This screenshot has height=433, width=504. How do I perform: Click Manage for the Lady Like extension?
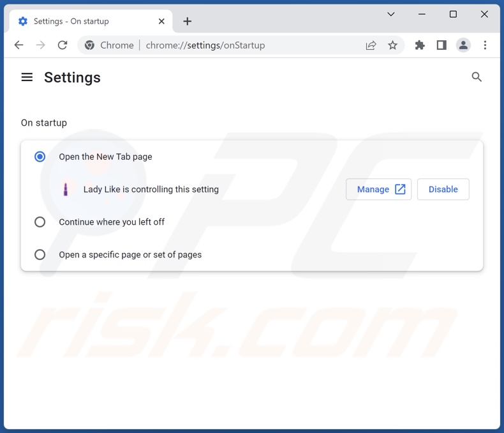(x=379, y=189)
